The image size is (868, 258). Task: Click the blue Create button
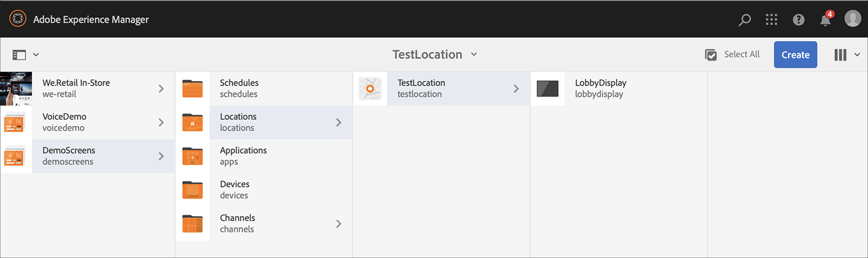point(795,55)
